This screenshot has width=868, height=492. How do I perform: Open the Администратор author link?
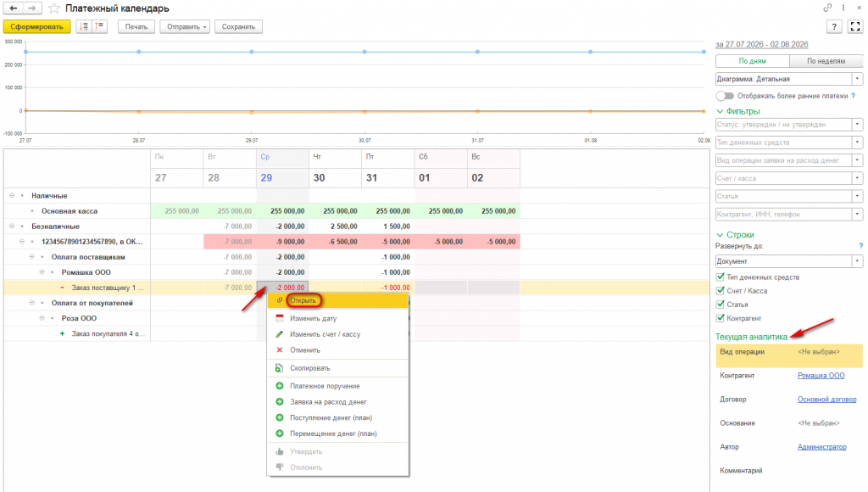[822, 447]
